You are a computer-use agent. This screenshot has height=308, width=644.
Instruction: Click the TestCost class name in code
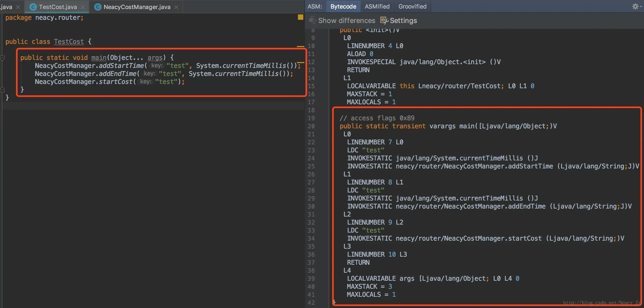(x=69, y=42)
